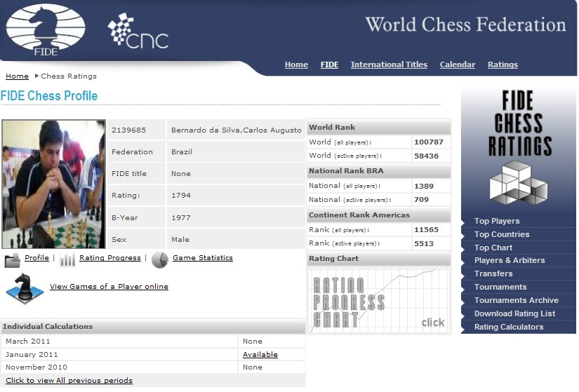579x392 pixels.
Task: Click the rating value 1794
Action: [x=181, y=195]
